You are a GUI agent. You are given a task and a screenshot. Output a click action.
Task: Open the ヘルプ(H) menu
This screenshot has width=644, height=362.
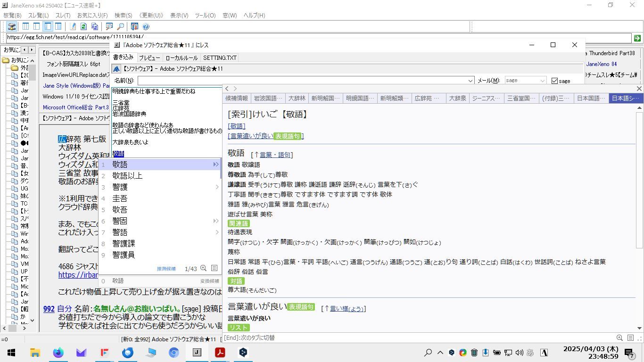coord(254,16)
